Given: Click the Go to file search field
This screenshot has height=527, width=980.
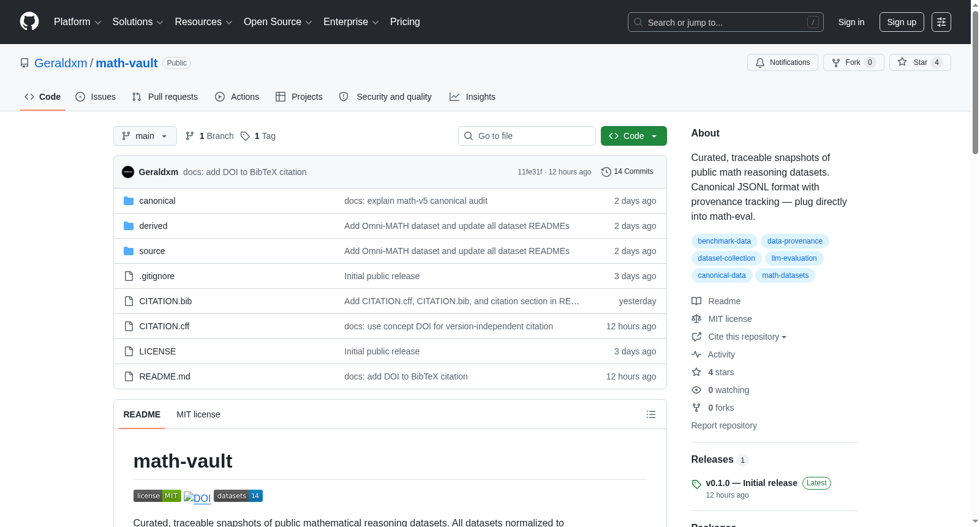Looking at the screenshot, I should point(527,136).
